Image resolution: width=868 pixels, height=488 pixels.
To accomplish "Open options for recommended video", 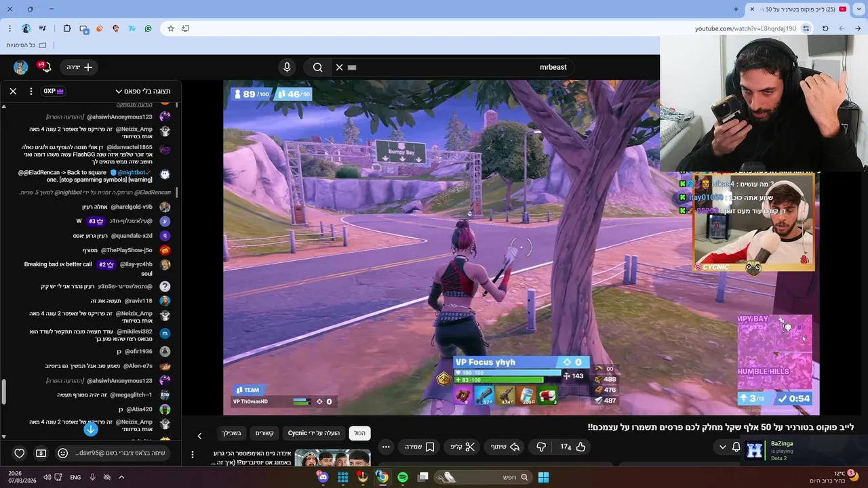I will point(193,455).
